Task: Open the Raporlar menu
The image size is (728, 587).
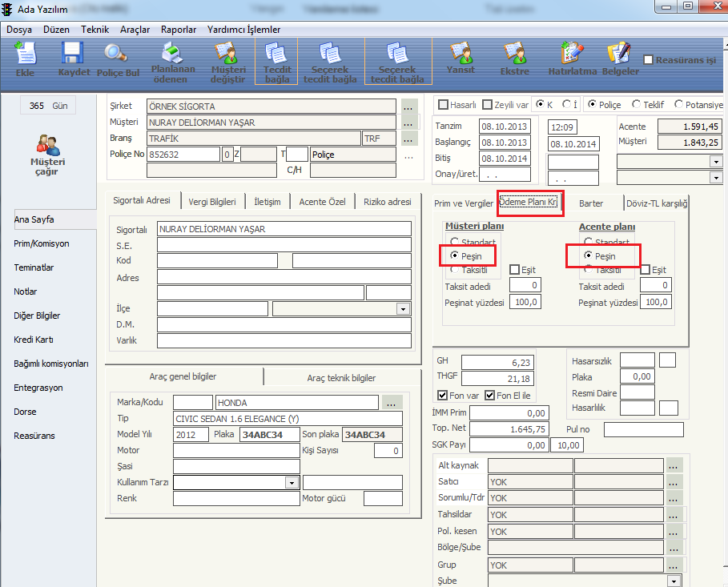Action: (x=178, y=30)
